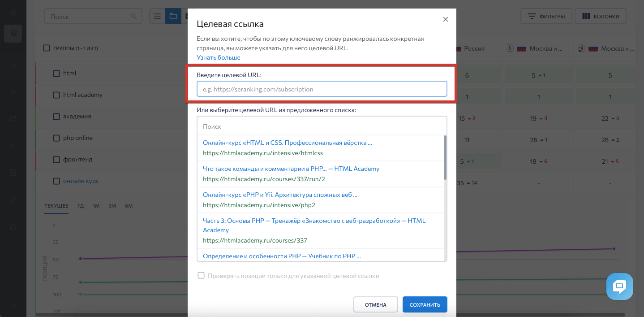Choose the Часть 3: Основы PHP suggestion

tap(320, 230)
